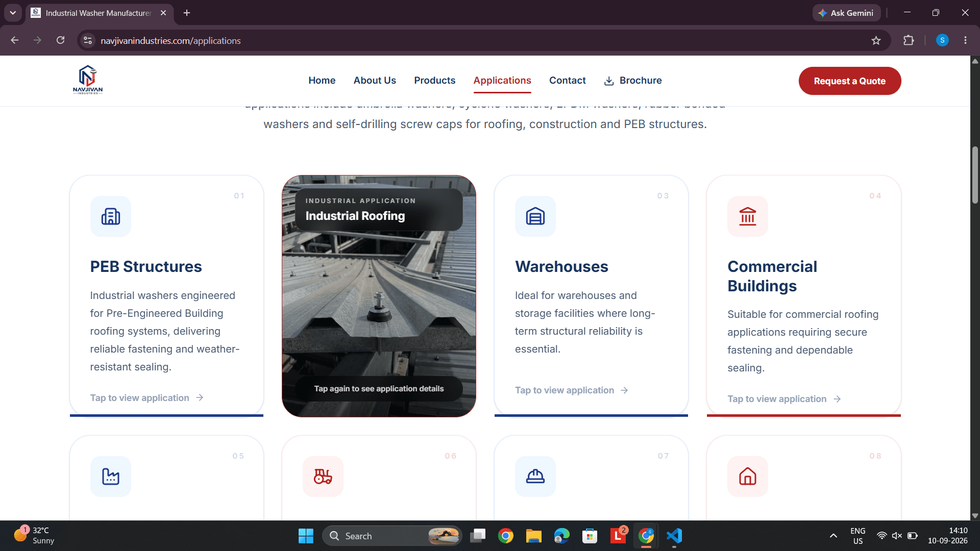The width and height of the screenshot is (980, 551).
Task: Click the Warehouses card icon
Action: [x=535, y=216]
